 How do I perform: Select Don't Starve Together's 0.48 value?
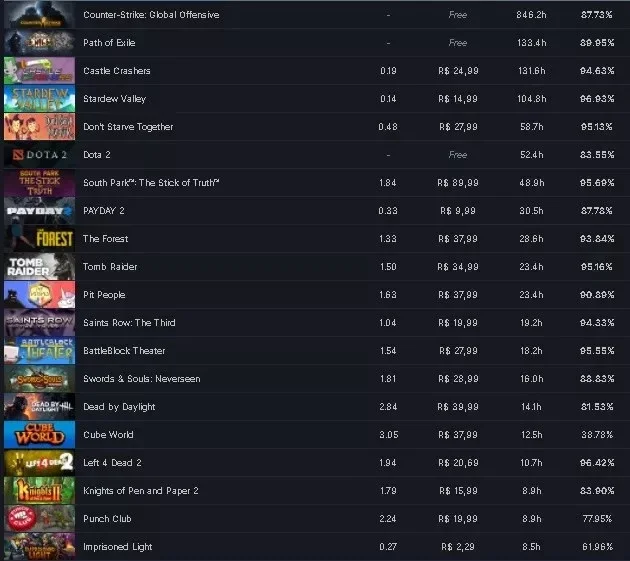click(x=388, y=127)
